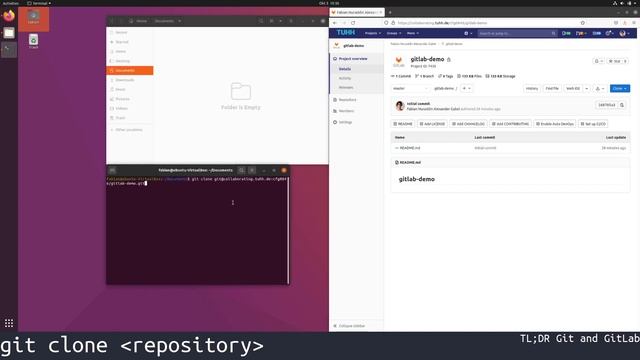Image resolution: width=640 pixels, height=360 pixels.
Task: Click the History button
Action: tap(531, 88)
